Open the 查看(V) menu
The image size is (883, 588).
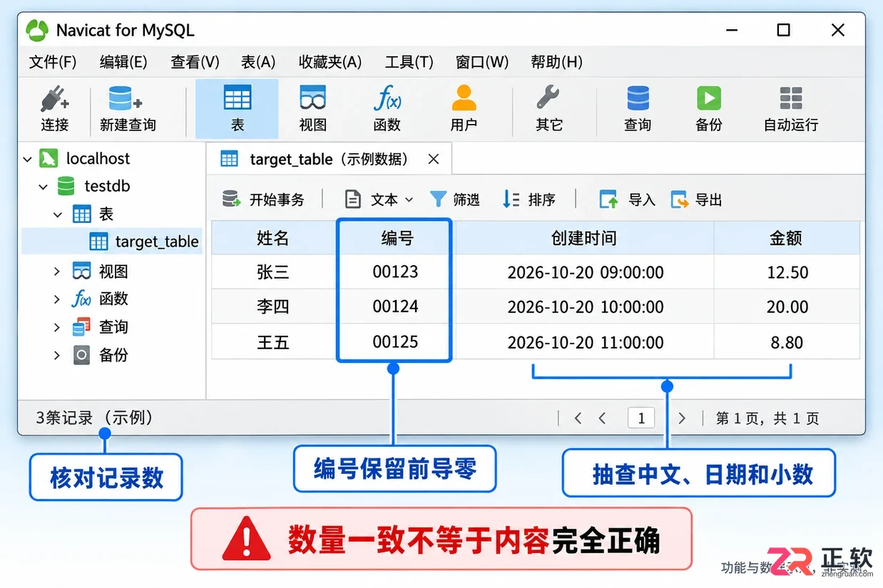pos(195,62)
